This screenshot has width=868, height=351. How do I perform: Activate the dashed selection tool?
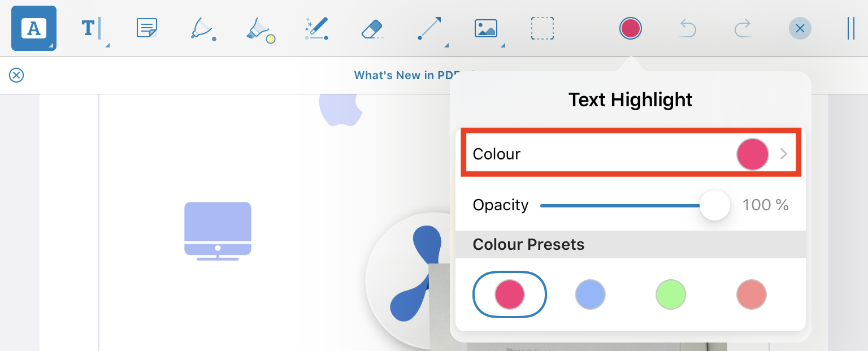pos(542,28)
